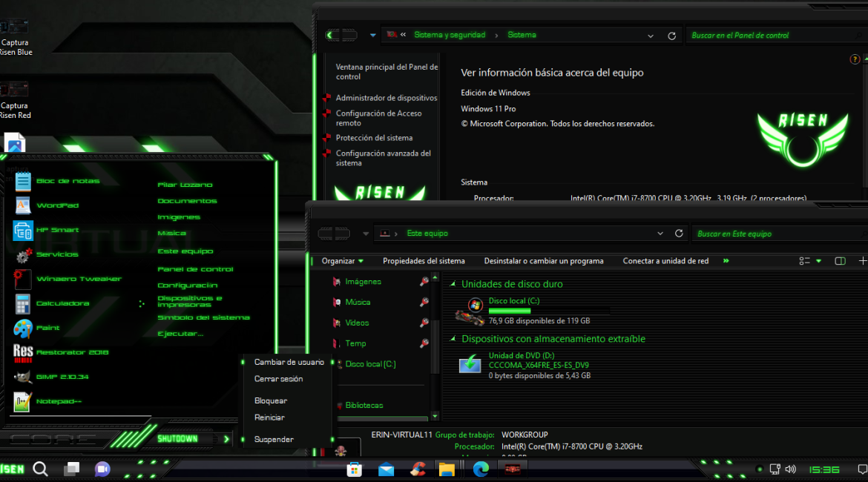Choose Cerrar sesión from power menu
The image size is (868, 482).
click(278, 379)
